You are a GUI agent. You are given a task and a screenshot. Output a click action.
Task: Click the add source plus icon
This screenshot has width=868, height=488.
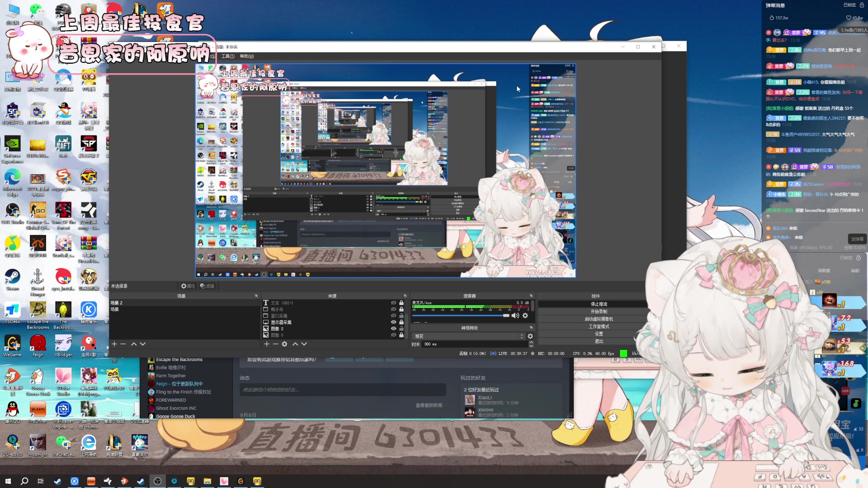(267, 344)
